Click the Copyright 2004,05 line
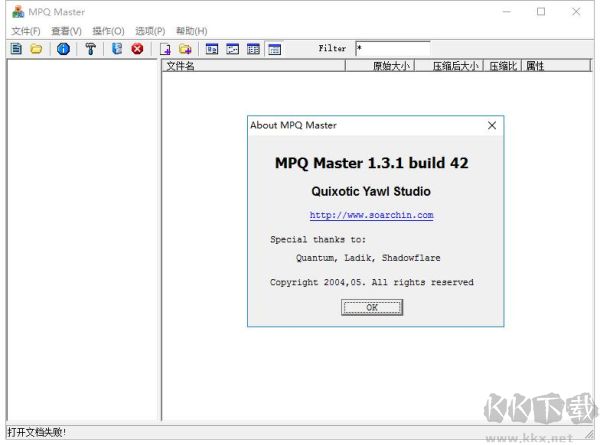600x445 pixels. click(x=372, y=282)
